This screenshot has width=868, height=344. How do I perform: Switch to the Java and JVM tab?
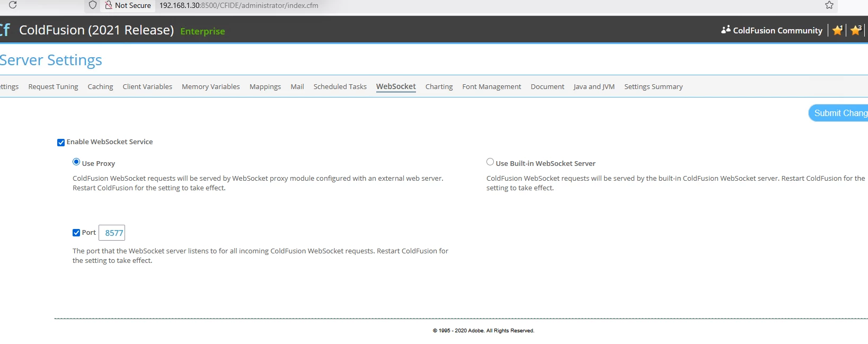(x=594, y=87)
